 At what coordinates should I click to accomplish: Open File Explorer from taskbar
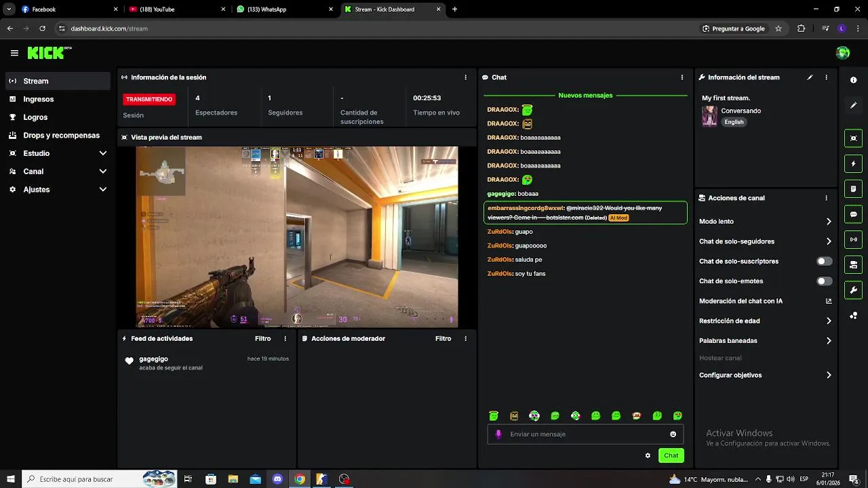[x=233, y=479]
